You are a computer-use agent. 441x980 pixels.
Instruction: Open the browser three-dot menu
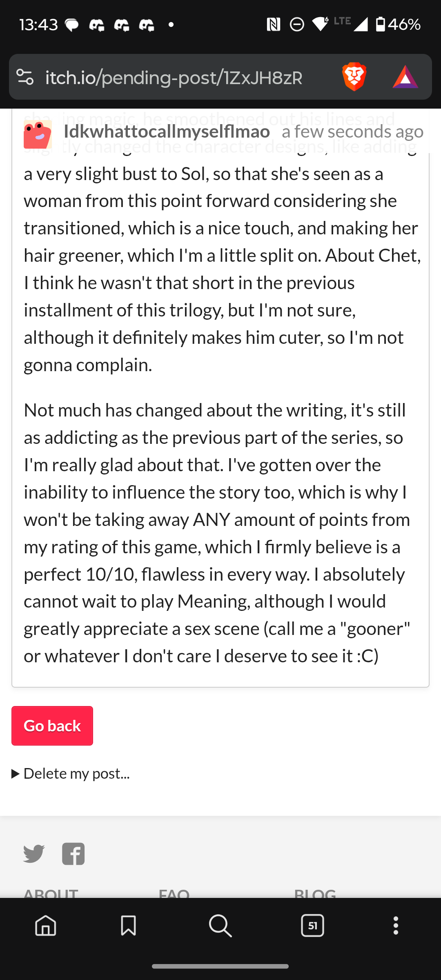point(395,925)
